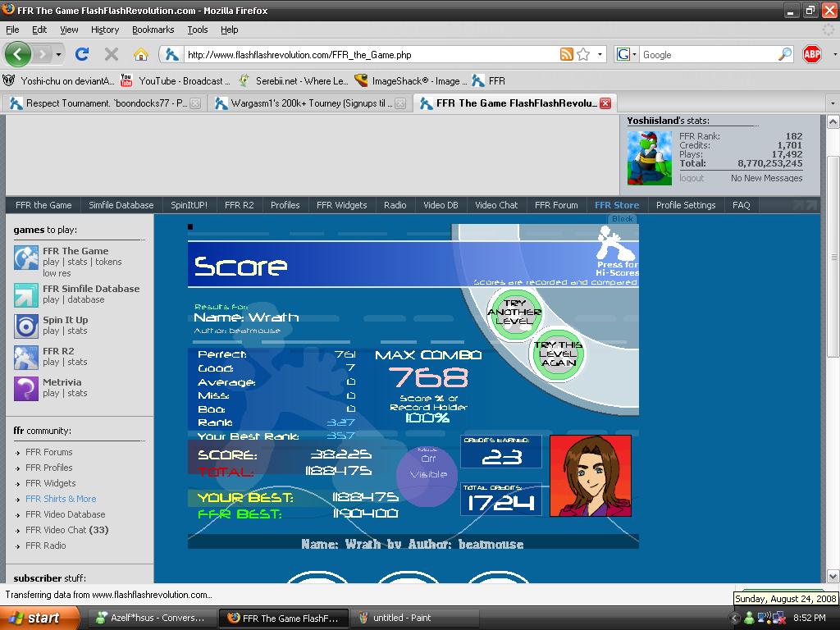840x630 pixels.
Task: Open the FFR R2 sidebar icon
Action: [25, 358]
